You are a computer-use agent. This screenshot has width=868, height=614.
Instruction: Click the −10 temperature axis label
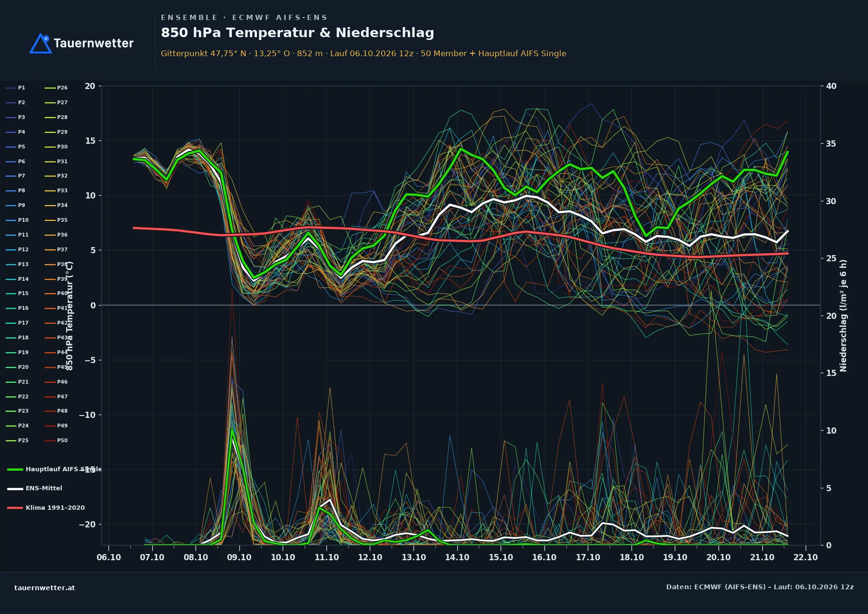coord(87,415)
